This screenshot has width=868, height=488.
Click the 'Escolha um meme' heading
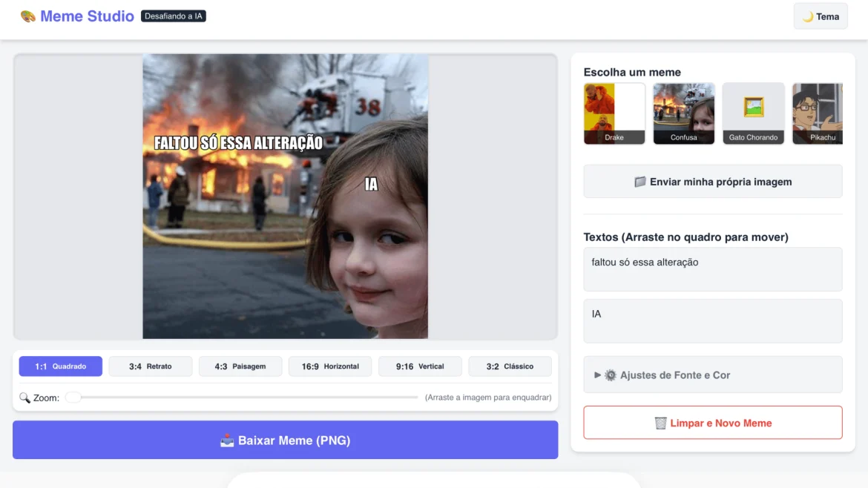pyautogui.click(x=632, y=72)
